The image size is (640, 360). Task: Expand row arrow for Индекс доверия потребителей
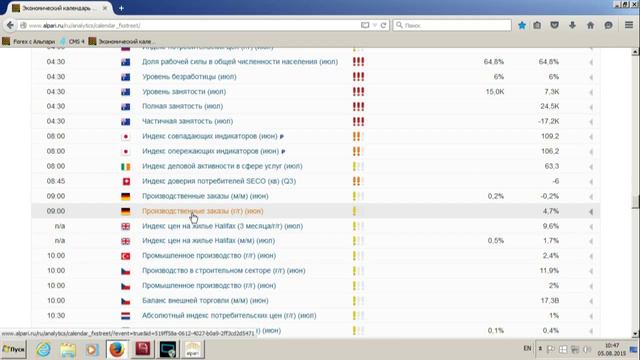(591, 182)
